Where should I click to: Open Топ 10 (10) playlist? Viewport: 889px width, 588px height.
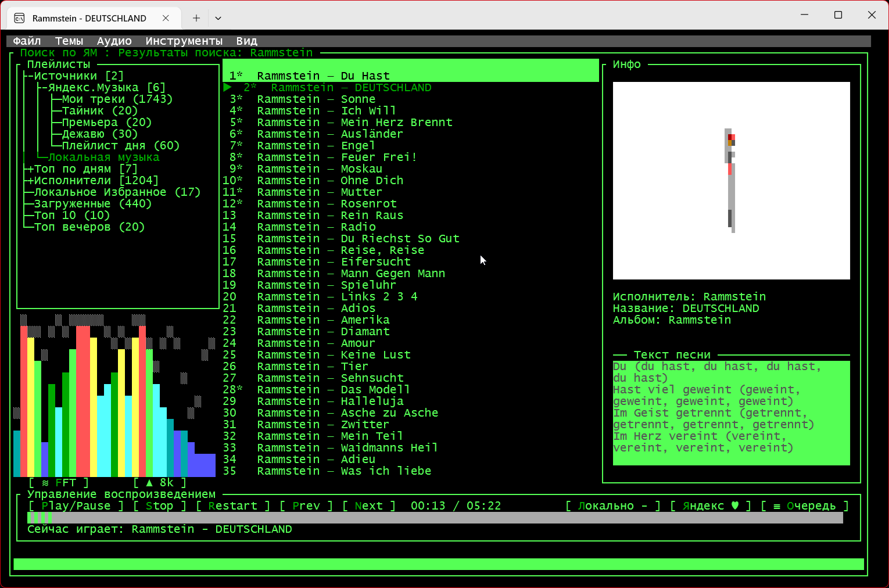click(72, 216)
